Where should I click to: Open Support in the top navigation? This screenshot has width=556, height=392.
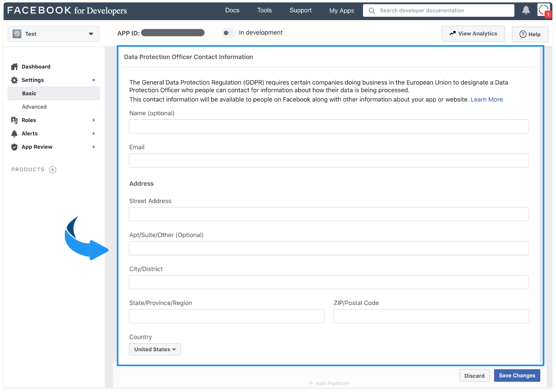click(x=301, y=10)
